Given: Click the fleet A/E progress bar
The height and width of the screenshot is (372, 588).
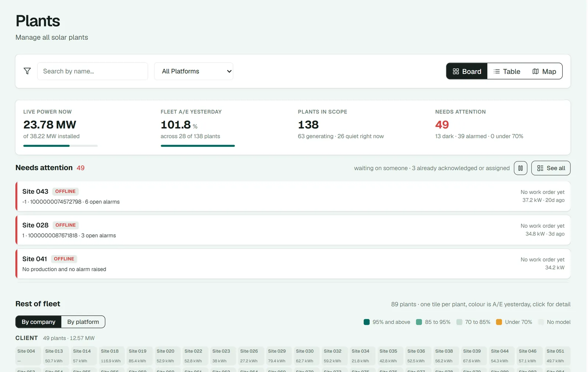Looking at the screenshot, I should pyautogui.click(x=198, y=146).
